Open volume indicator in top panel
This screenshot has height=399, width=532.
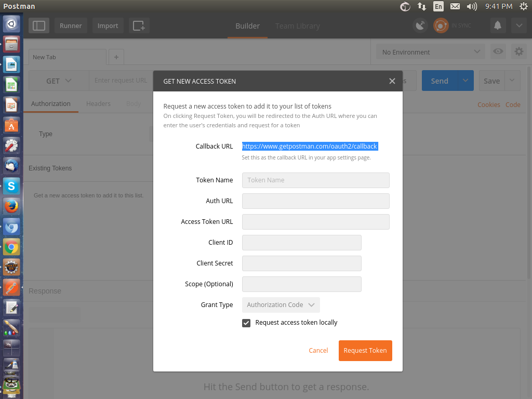click(x=472, y=6)
